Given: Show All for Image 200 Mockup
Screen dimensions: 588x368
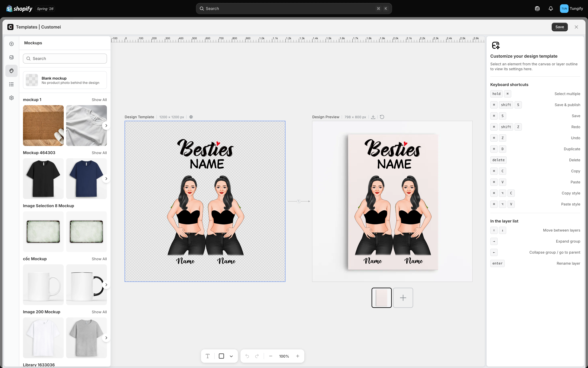Looking at the screenshot, I should click(x=99, y=312).
